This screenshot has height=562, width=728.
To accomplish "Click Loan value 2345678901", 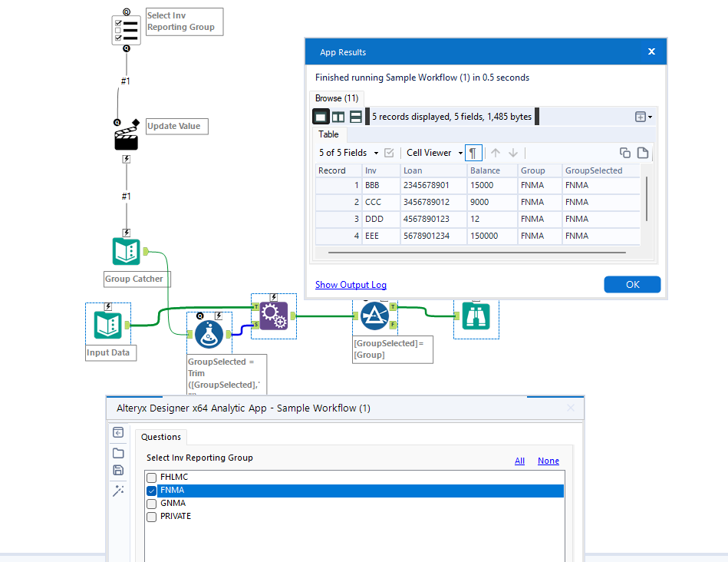I will 433,185.
